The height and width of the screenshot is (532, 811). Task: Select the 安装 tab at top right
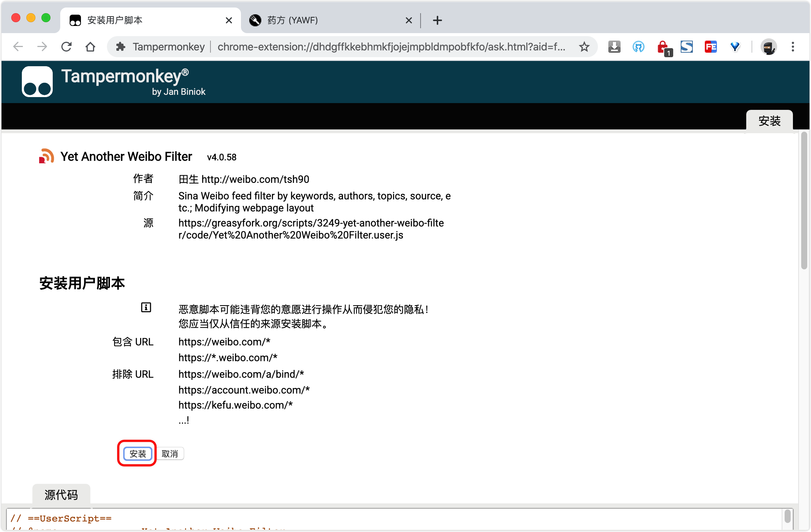[769, 121]
